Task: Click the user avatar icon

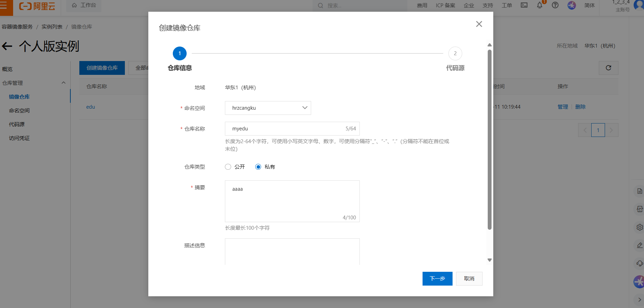Action: (x=639, y=5)
